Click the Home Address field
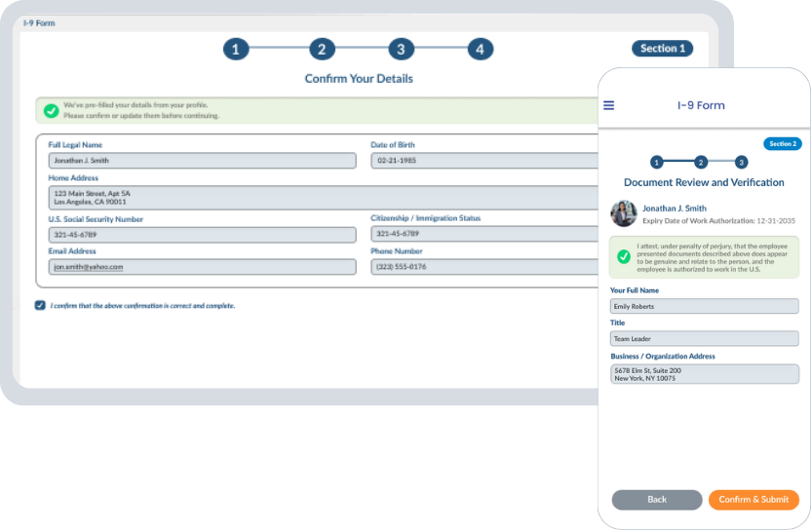The width and height of the screenshot is (812, 531). 324,198
